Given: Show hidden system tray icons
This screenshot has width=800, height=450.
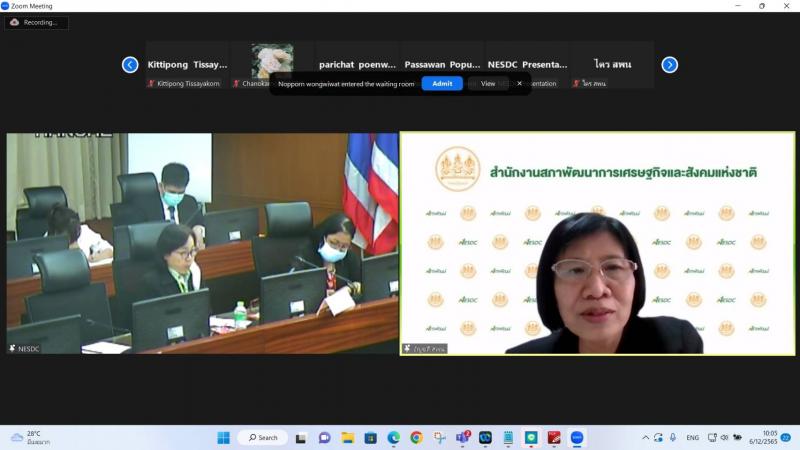Looking at the screenshot, I should [x=645, y=438].
